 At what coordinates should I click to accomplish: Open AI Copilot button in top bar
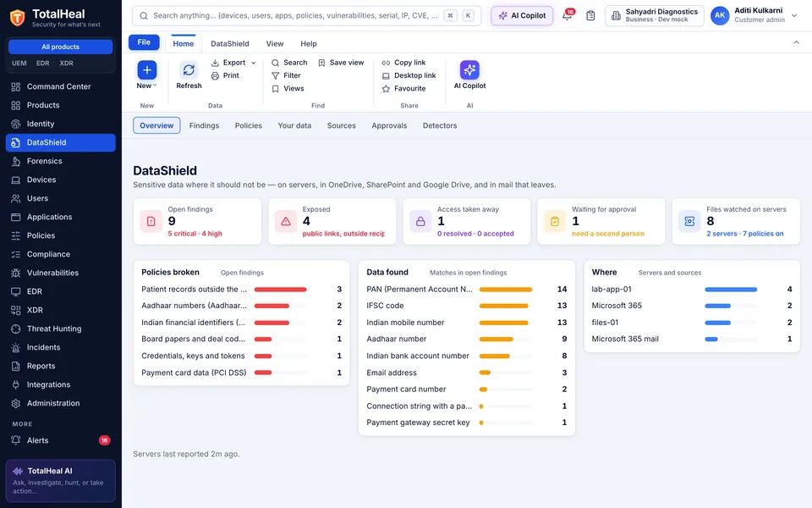pyautogui.click(x=522, y=15)
